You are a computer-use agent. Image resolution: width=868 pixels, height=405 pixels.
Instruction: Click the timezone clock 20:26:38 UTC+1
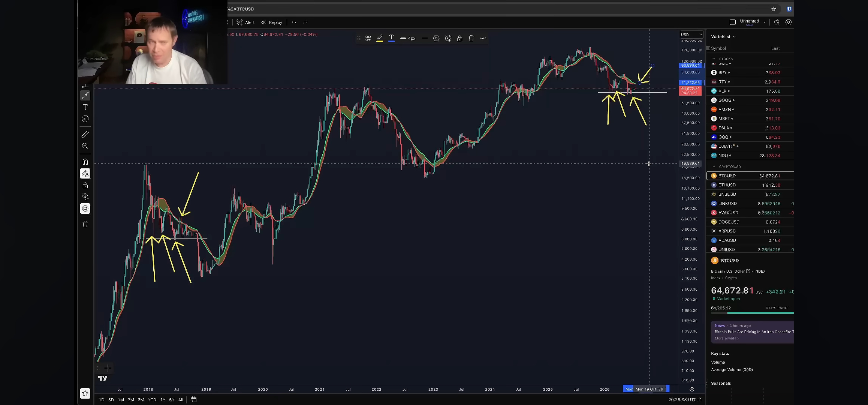[685, 400]
